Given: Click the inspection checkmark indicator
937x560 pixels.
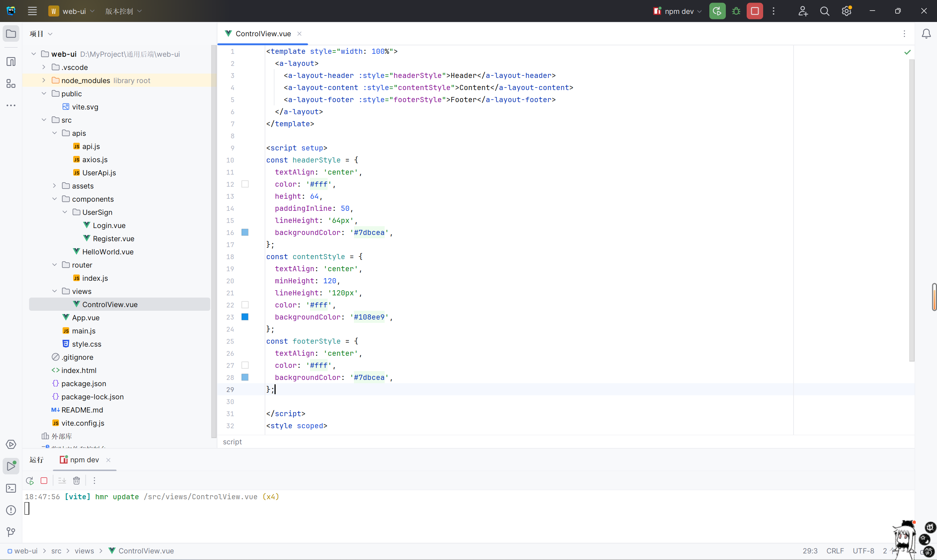Looking at the screenshot, I should [x=907, y=52].
